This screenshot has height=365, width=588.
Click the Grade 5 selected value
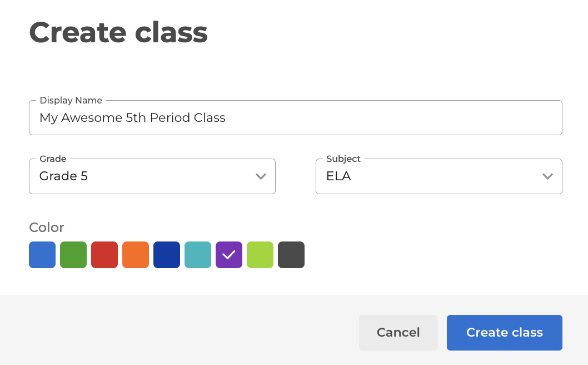click(x=64, y=176)
